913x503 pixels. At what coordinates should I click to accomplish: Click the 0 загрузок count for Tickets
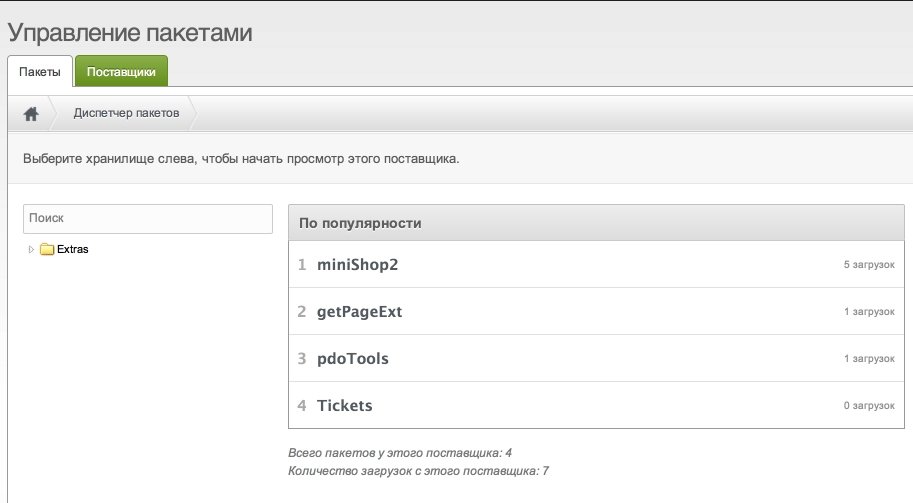869,406
